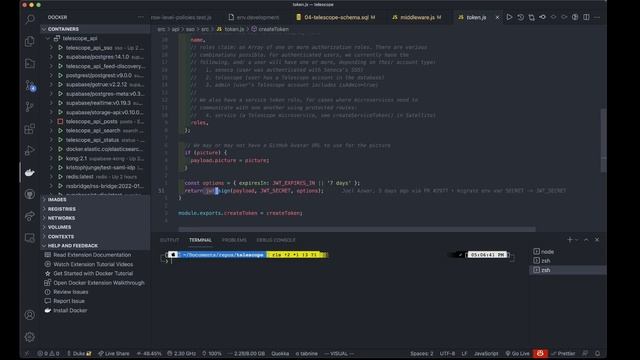This screenshot has height=360, width=640.
Task: Click Live Share in the status bar
Action: pos(113,353)
